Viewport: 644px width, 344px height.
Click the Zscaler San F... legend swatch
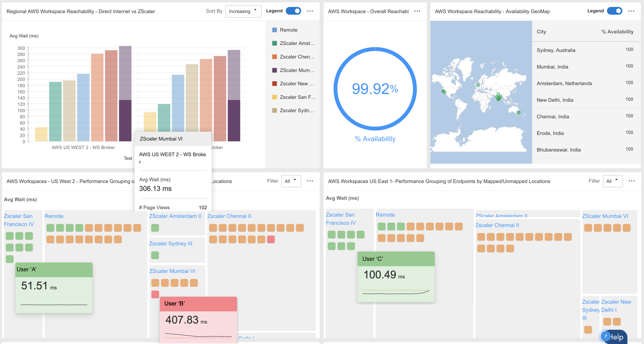point(275,97)
